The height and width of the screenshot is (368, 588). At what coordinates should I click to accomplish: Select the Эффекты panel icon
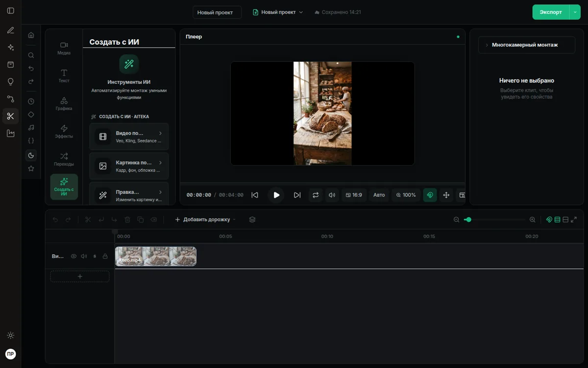click(64, 131)
